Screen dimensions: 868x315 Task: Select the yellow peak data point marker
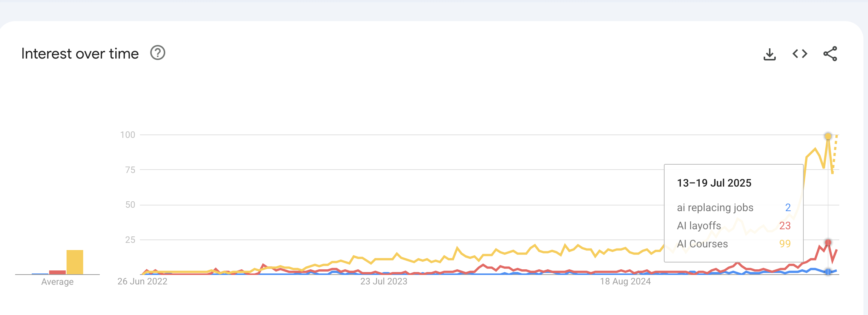828,136
